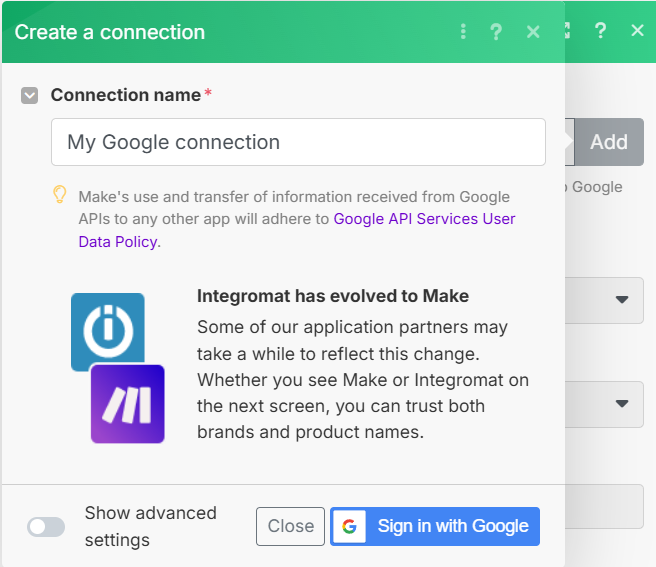Click the input field at bottom of background panel
This screenshot has height=567, width=656.
[604, 507]
